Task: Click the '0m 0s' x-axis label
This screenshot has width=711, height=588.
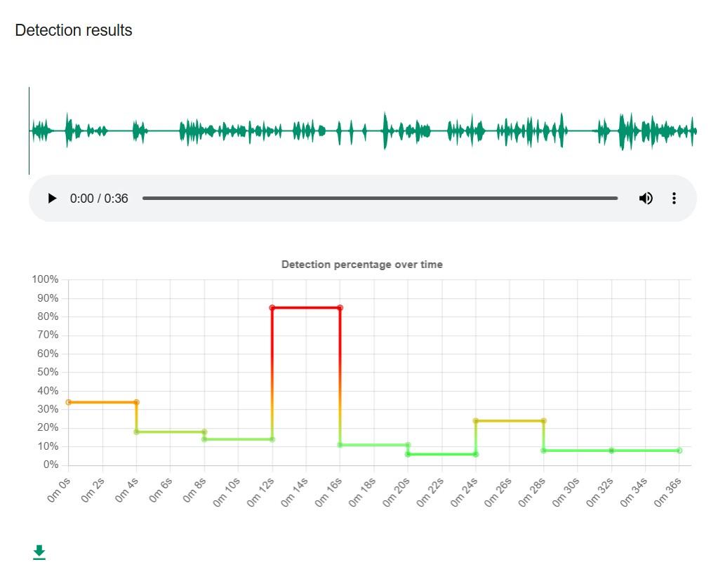Action: [59, 490]
